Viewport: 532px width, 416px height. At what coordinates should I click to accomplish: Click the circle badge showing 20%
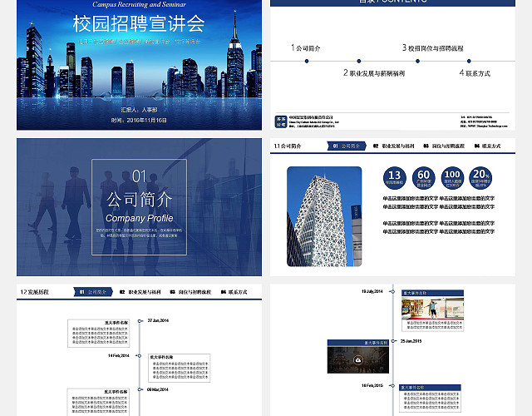(x=480, y=178)
